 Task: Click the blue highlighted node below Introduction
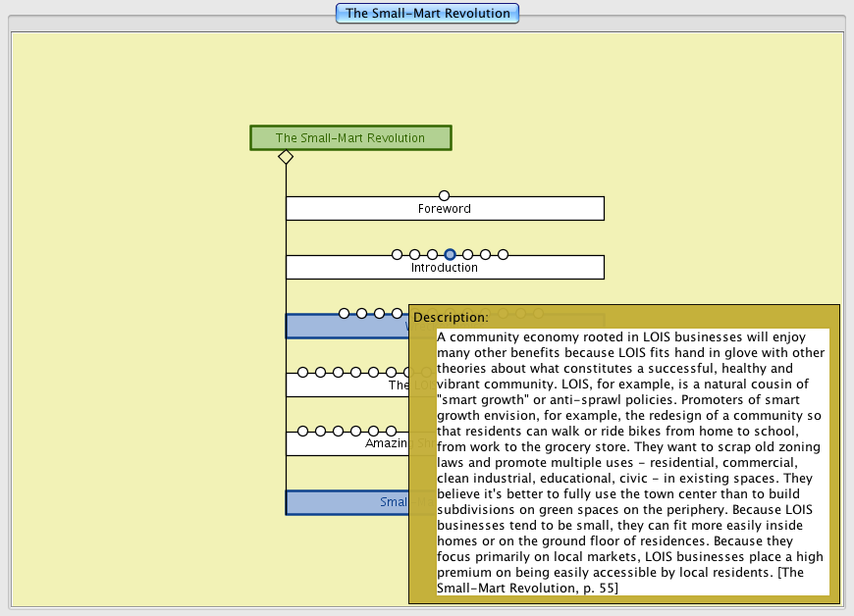click(344, 328)
